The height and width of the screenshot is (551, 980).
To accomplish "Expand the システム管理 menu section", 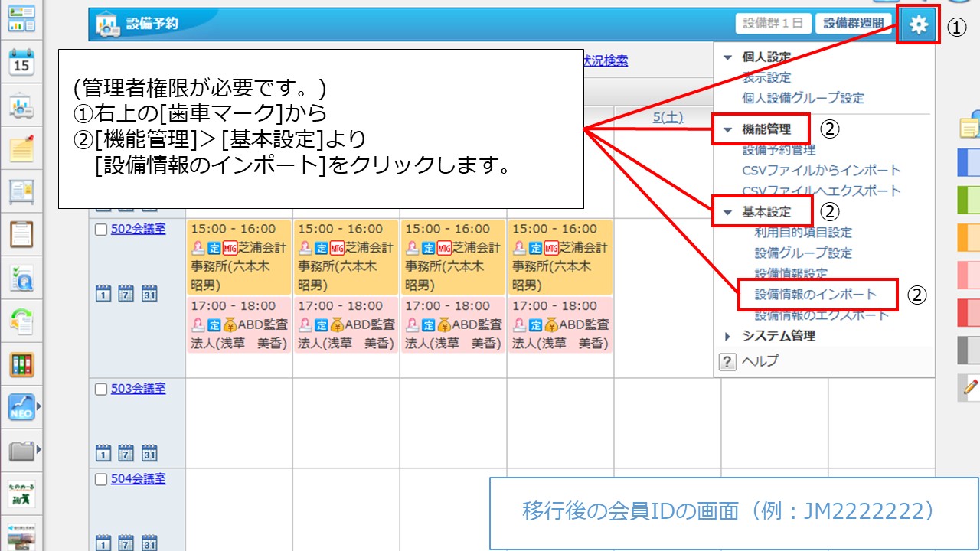I will pos(727,336).
